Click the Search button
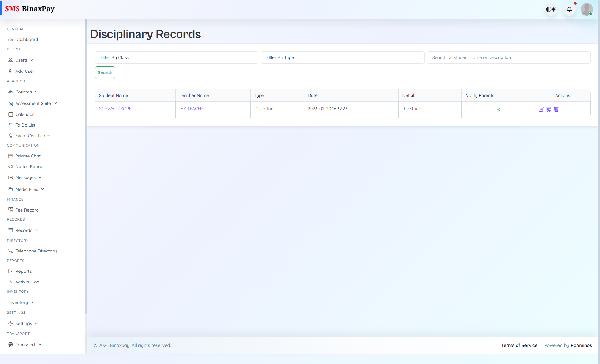This screenshot has height=364, width=600. pyautogui.click(x=105, y=72)
